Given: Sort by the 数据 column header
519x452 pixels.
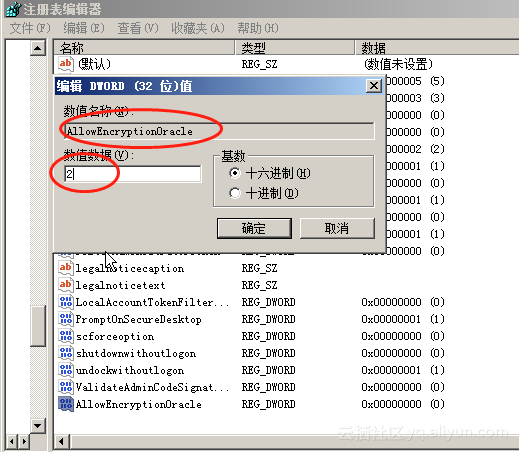Looking at the screenshot, I should tap(437, 47).
